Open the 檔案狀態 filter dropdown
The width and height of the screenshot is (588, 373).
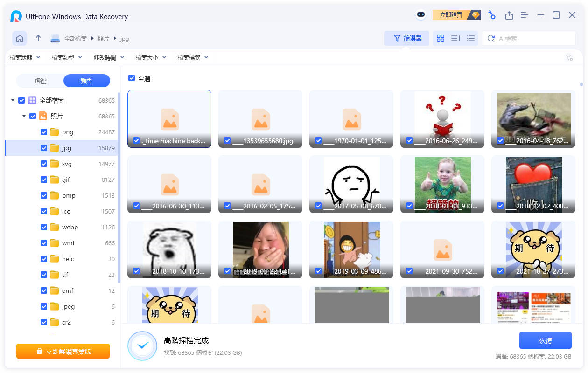[x=25, y=57]
